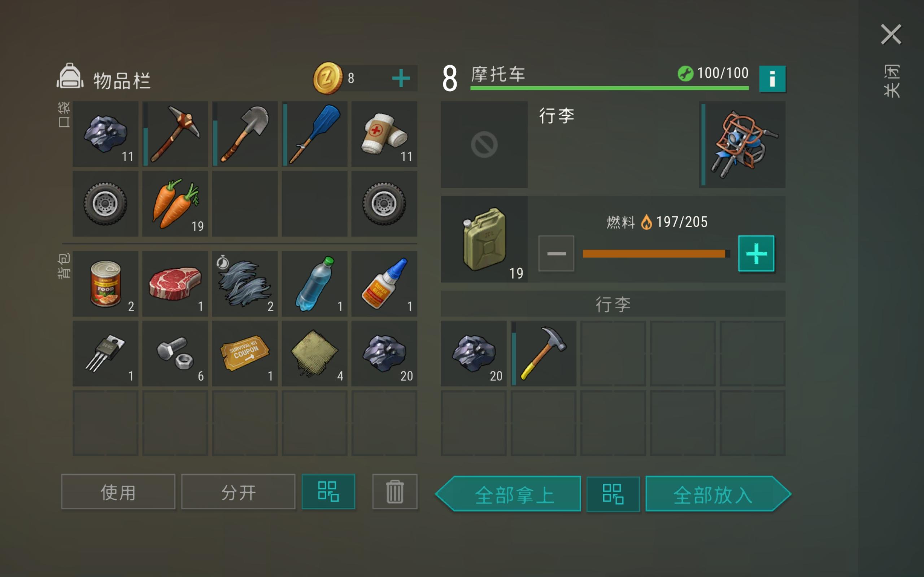Select the hammer in motorcycle luggage
The width and height of the screenshot is (924, 577).
pos(543,353)
